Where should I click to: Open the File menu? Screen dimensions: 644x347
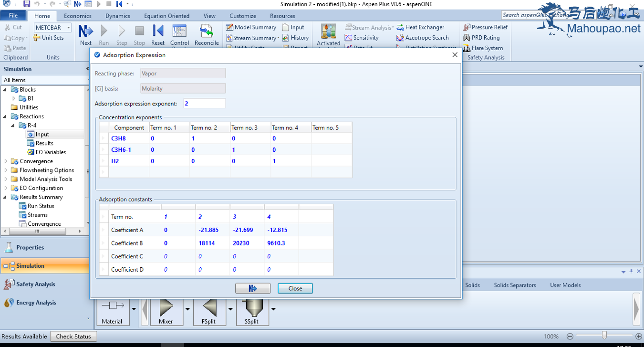13,16
